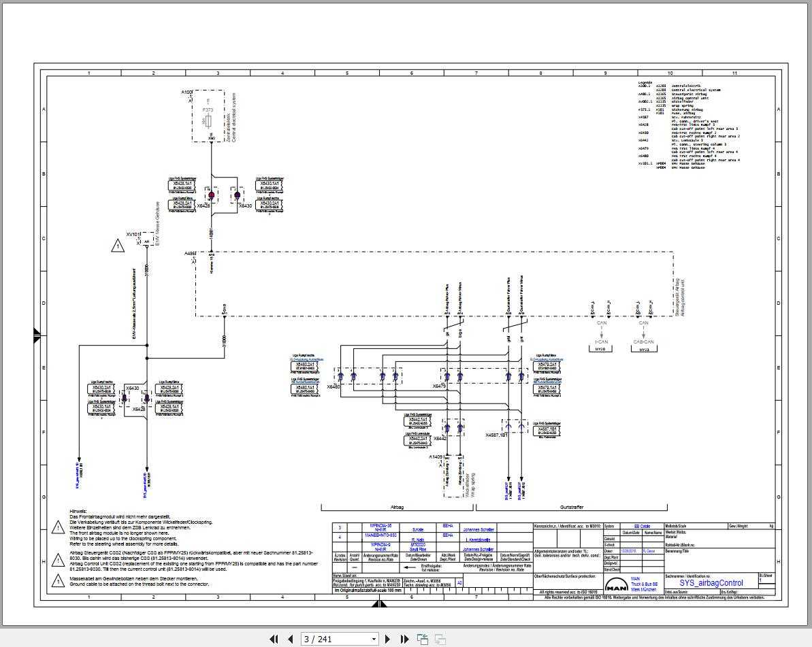Click the 'Steuergerät Airbag' vertical label

click(x=677, y=297)
